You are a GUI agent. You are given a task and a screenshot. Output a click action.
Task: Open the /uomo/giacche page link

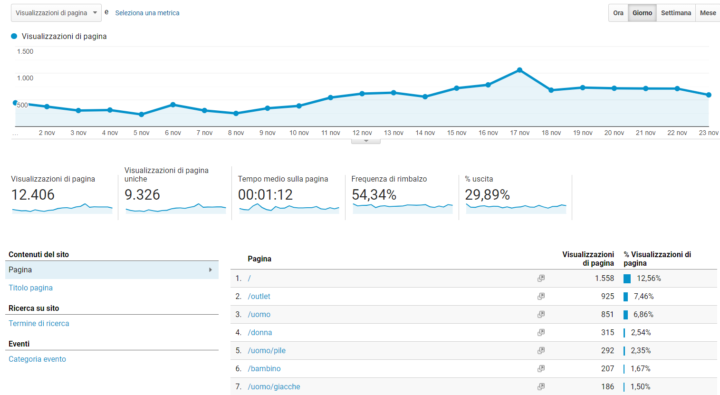pos(274,387)
